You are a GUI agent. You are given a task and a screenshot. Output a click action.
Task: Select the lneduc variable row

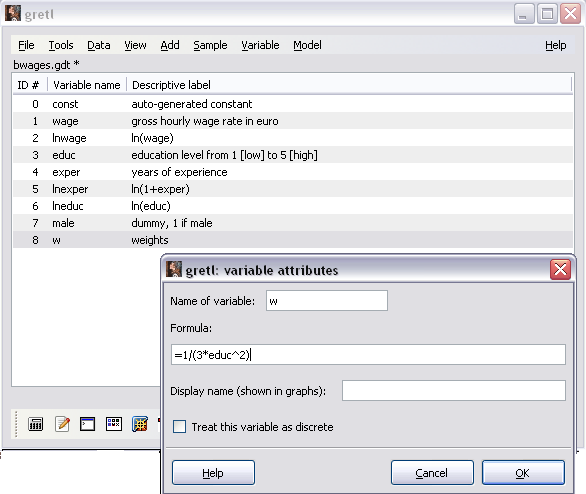(293, 206)
